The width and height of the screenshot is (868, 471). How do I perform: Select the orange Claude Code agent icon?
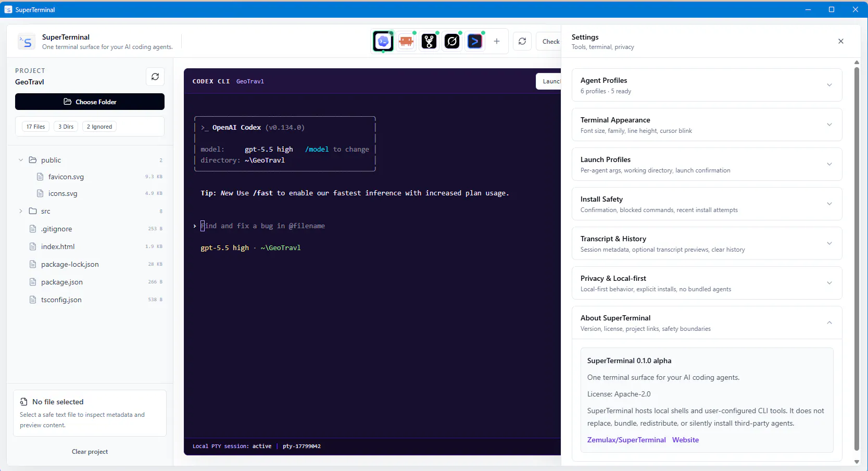point(406,41)
